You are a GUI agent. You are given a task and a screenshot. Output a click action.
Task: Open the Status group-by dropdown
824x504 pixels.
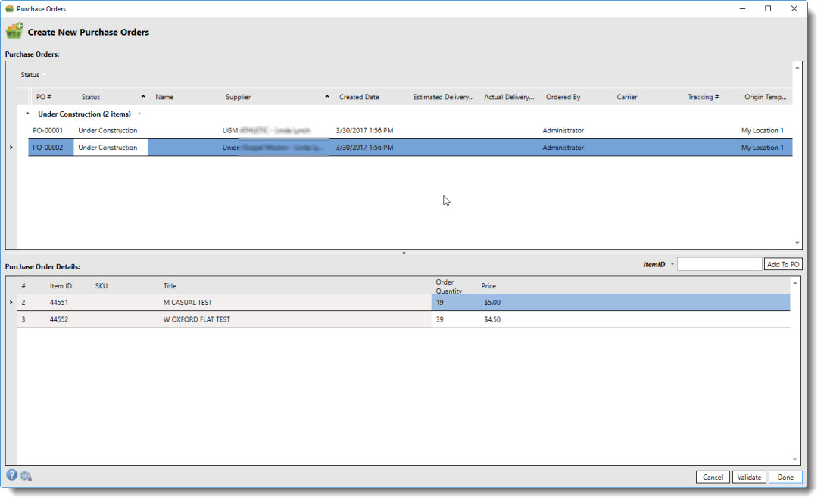[x=43, y=74]
